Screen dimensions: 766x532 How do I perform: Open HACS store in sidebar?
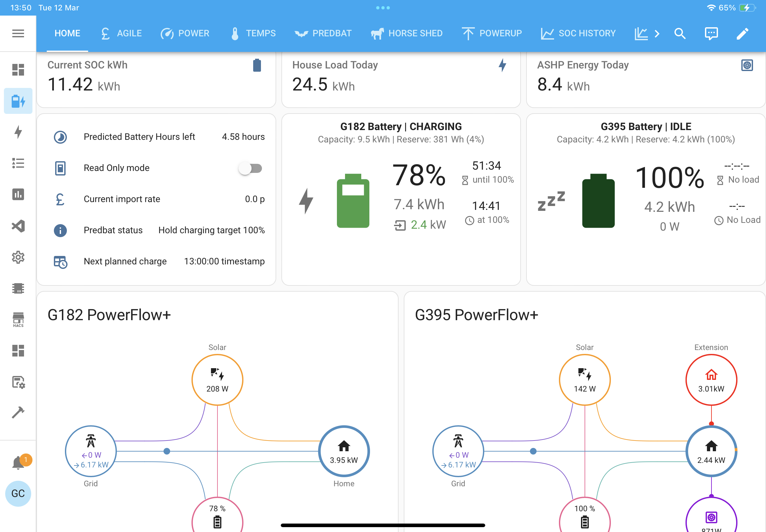[x=18, y=320]
